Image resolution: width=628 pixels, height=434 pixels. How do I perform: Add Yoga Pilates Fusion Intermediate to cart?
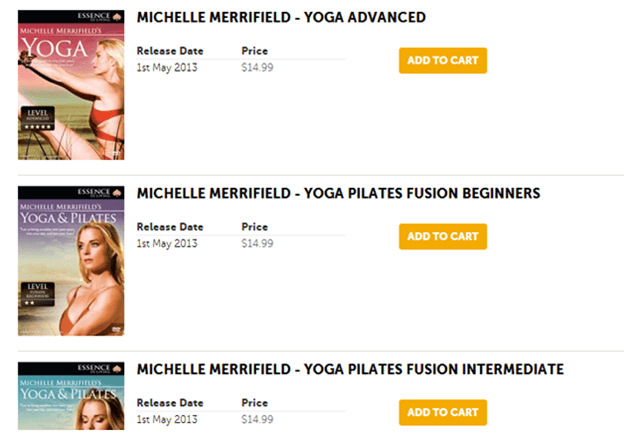(442, 412)
